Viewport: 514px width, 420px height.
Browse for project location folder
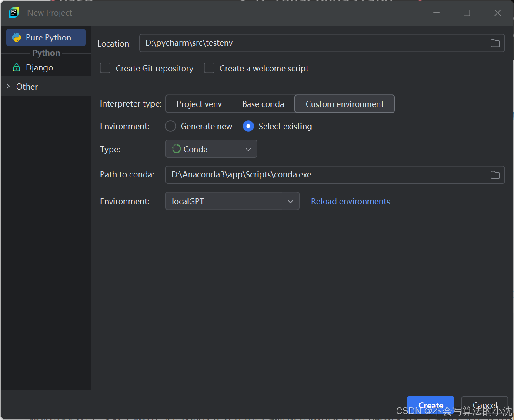pos(495,43)
